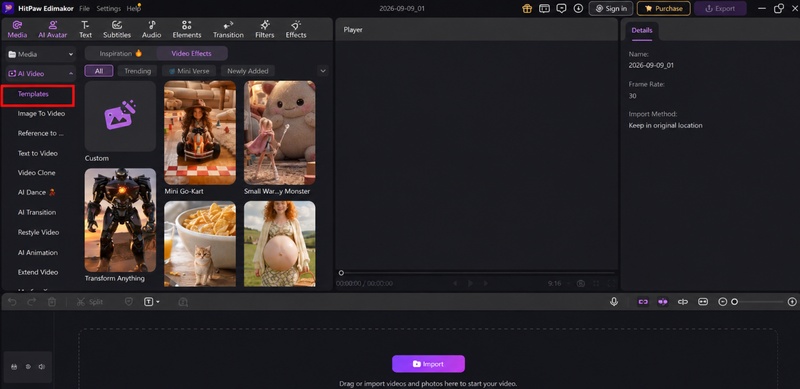Click the Split scissors tool
The width and height of the screenshot is (800, 389).
pyautogui.click(x=90, y=302)
